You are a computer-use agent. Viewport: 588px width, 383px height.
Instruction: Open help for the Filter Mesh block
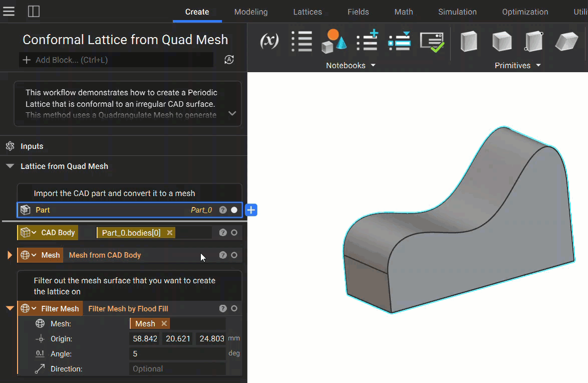pyautogui.click(x=223, y=308)
